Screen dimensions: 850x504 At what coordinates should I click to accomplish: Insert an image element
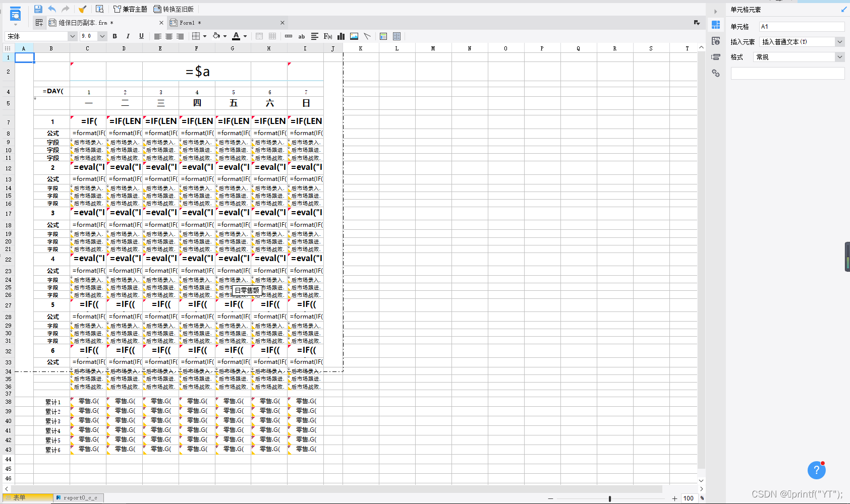[354, 36]
